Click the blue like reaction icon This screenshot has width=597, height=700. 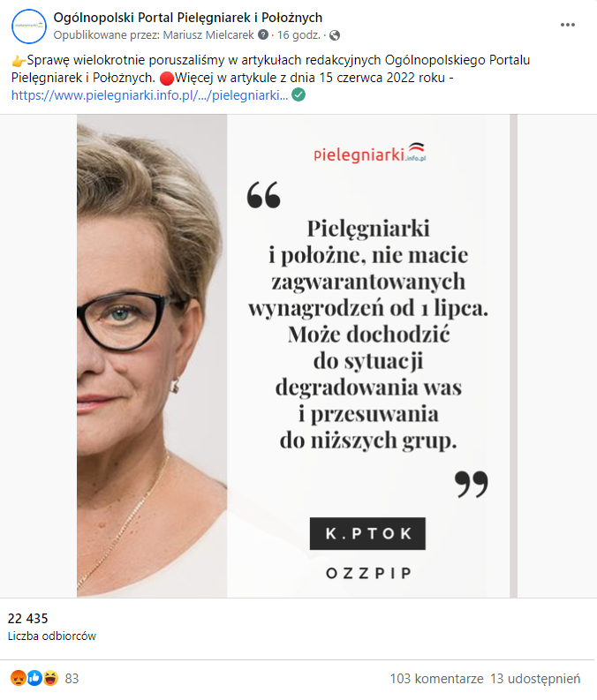coord(34,678)
